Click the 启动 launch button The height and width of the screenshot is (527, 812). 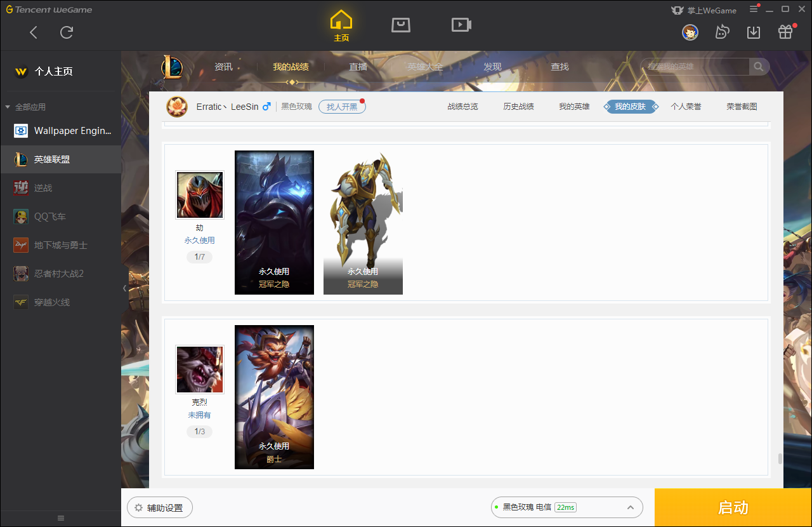[733, 507]
